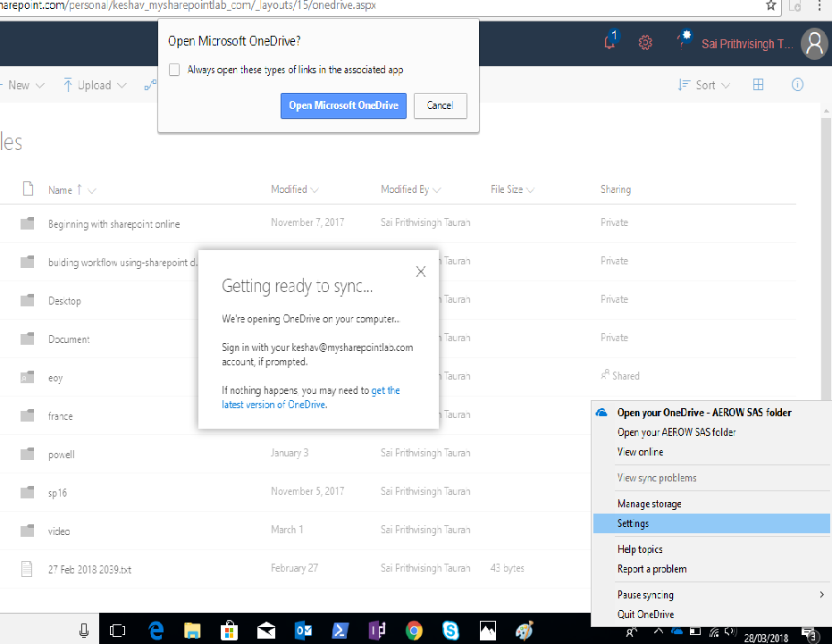Click the Open Microsoft OneDrive button
This screenshot has height=644, width=832.
[x=343, y=105]
